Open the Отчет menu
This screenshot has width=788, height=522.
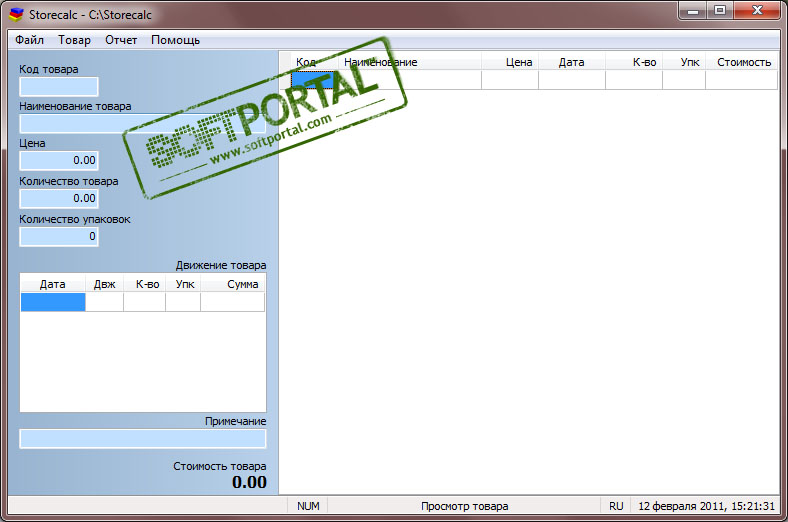[x=121, y=40]
